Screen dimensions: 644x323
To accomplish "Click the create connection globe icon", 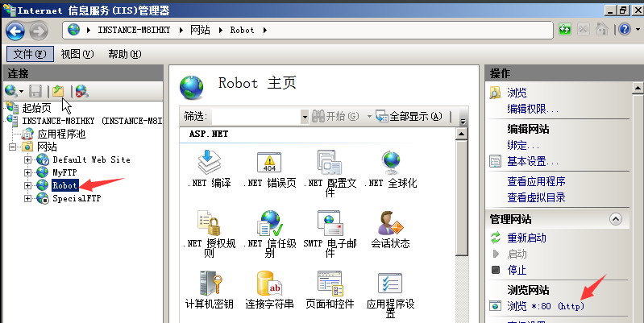I will coord(11,91).
